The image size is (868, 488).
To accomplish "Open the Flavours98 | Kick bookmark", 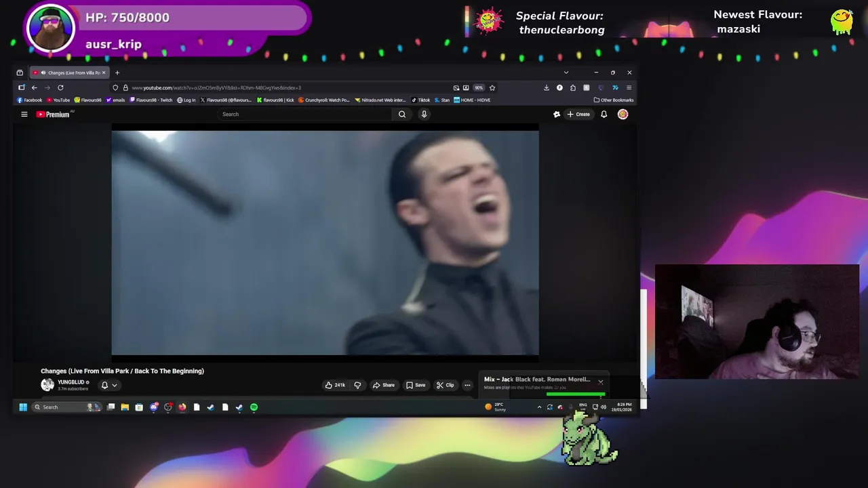I will click(x=275, y=100).
